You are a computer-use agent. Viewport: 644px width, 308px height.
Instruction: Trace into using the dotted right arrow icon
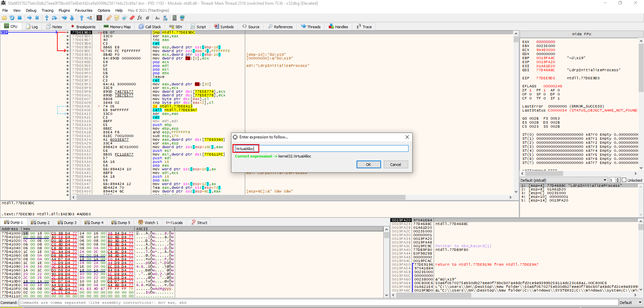pos(64,18)
